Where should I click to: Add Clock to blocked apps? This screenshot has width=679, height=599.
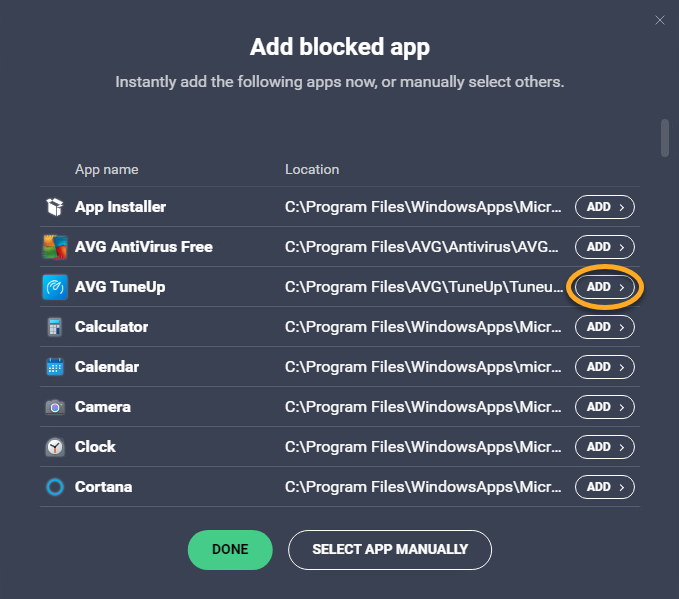coord(604,447)
